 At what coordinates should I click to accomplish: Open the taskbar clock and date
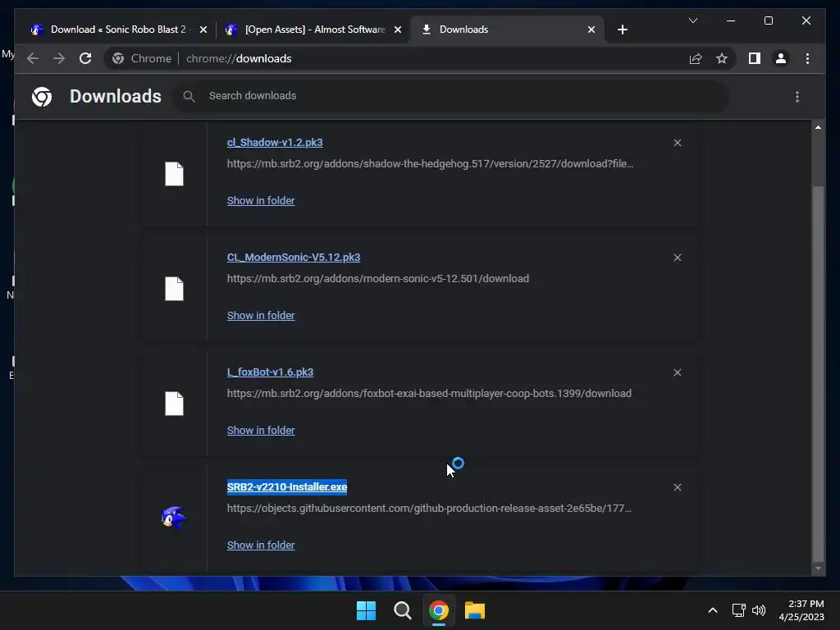click(801, 610)
